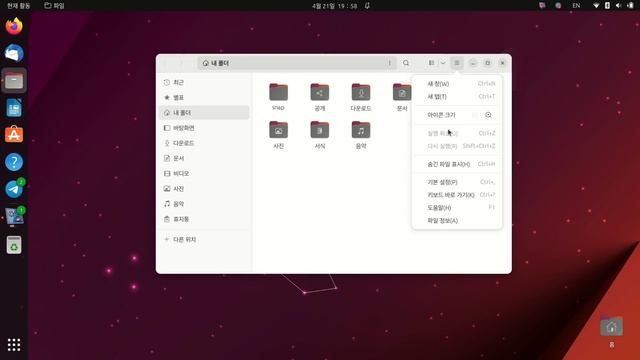Open the search icon in Files header

click(x=406, y=63)
